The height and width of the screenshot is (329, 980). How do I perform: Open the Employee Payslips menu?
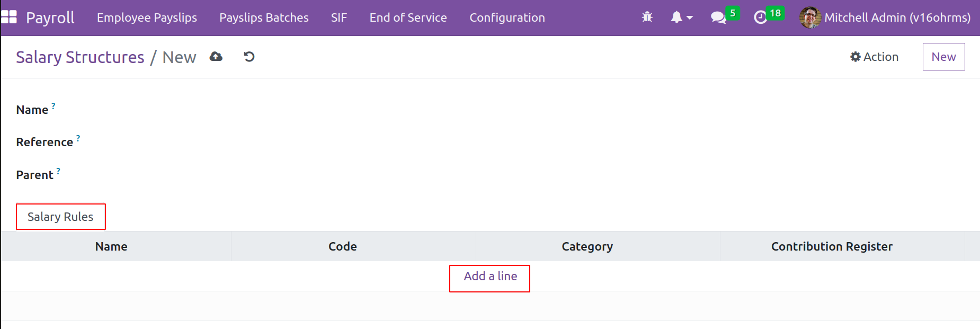(147, 17)
